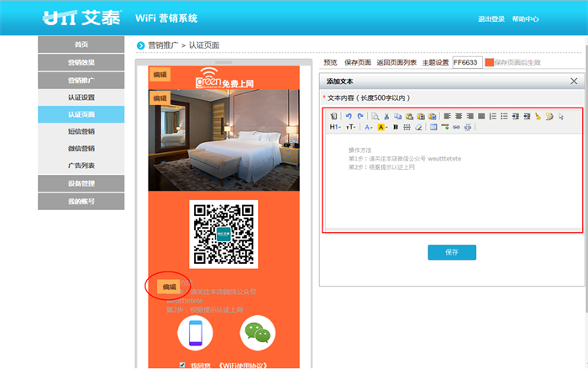Align text right in editor
Viewport: 588px width, 374px height.
tap(470, 116)
